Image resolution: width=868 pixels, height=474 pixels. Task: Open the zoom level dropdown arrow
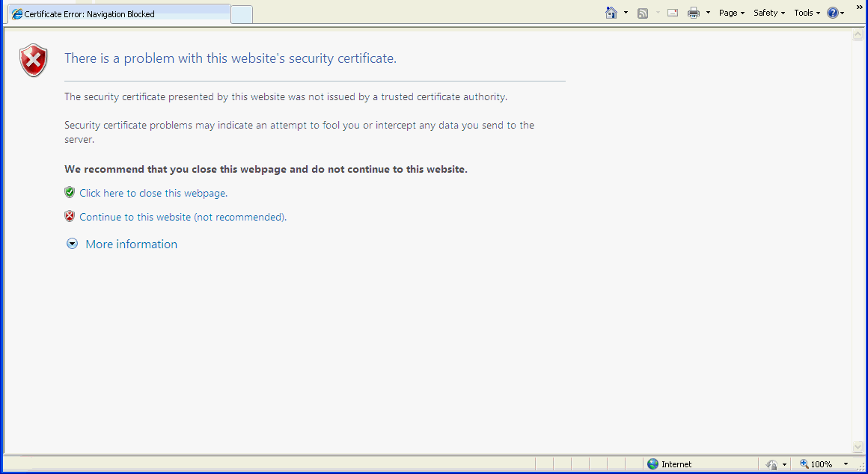point(846,464)
